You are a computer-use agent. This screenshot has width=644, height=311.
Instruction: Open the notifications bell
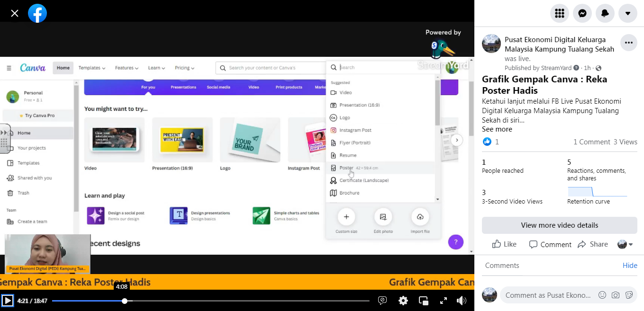[x=605, y=13]
